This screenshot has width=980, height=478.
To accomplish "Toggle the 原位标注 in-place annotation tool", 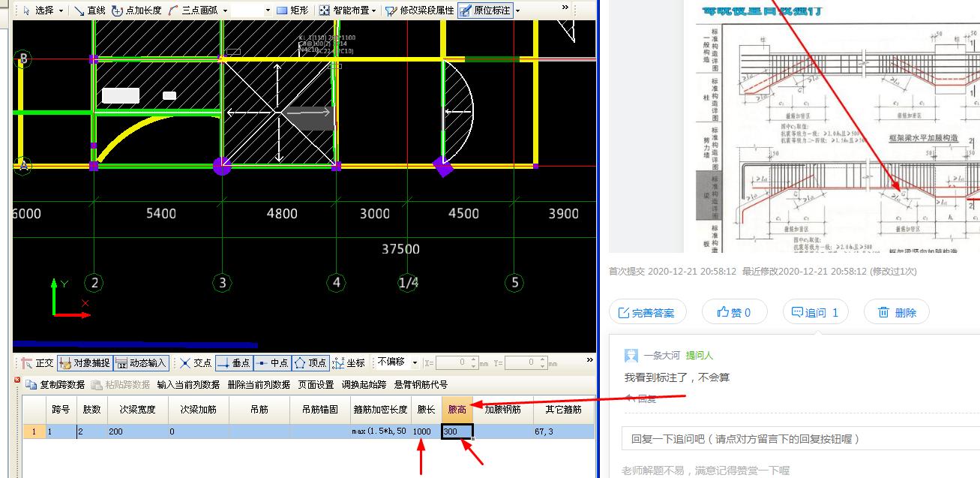I will click(x=484, y=11).
